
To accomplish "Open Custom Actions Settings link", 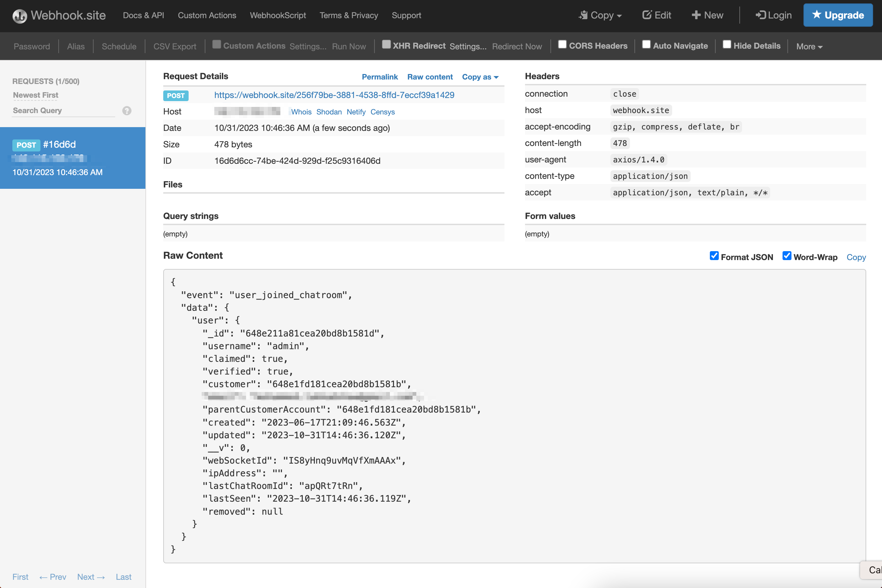I will coord(308,47).
